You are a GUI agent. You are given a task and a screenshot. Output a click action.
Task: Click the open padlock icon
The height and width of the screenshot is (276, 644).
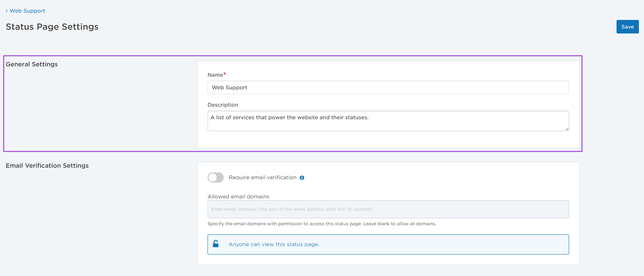[216, 244]
